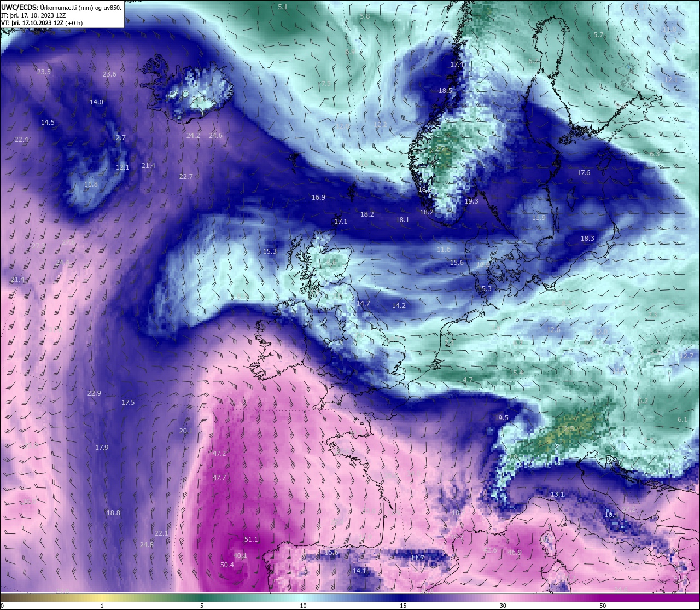Click the 24.8 value label on the map
The height and width of the screenshot is (610, 700).
pyautogui.click(x=147, y=544)
